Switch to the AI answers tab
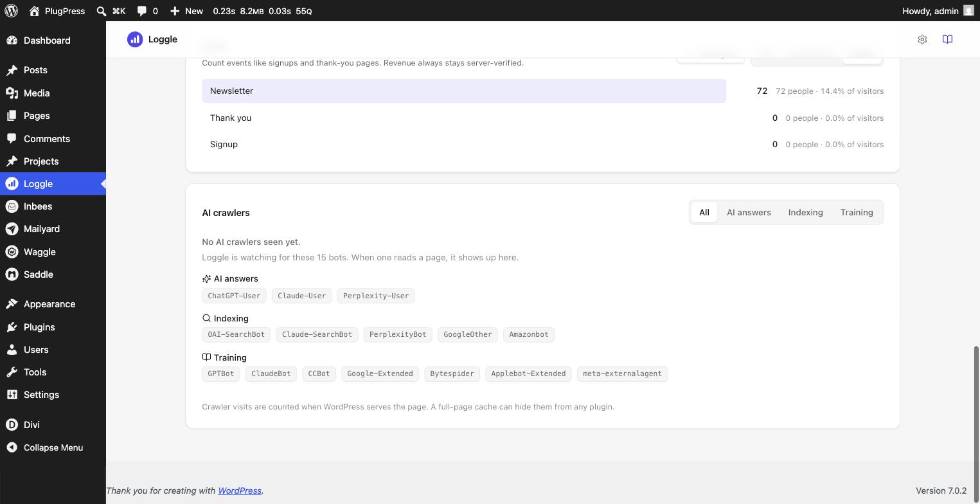980x504 pixels. [749, 212]
